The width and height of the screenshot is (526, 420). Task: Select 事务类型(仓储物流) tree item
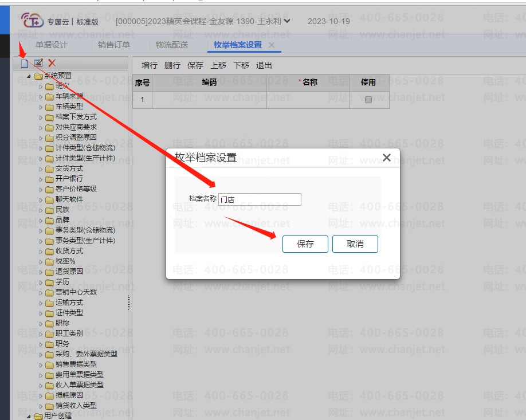[x=85, y=230]
